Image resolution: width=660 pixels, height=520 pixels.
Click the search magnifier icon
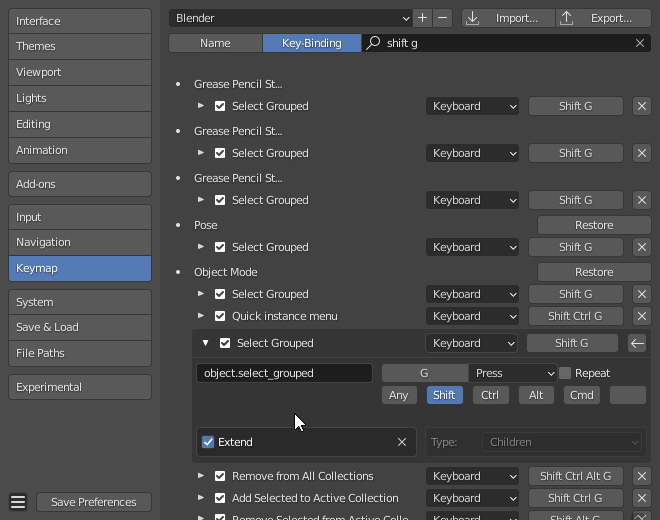[x=373, y=43]
